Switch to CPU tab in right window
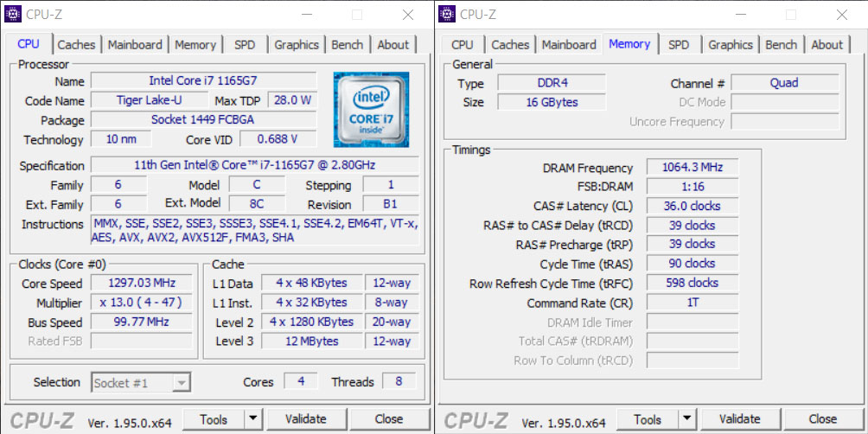Screen dimensions: 868x434 coord(463,45)
